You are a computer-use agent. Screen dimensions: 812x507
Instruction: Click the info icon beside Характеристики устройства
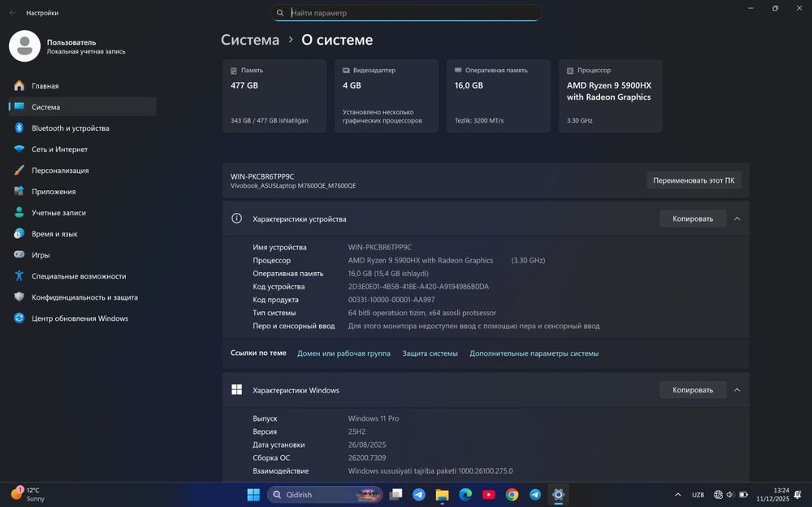click(236, 219)
